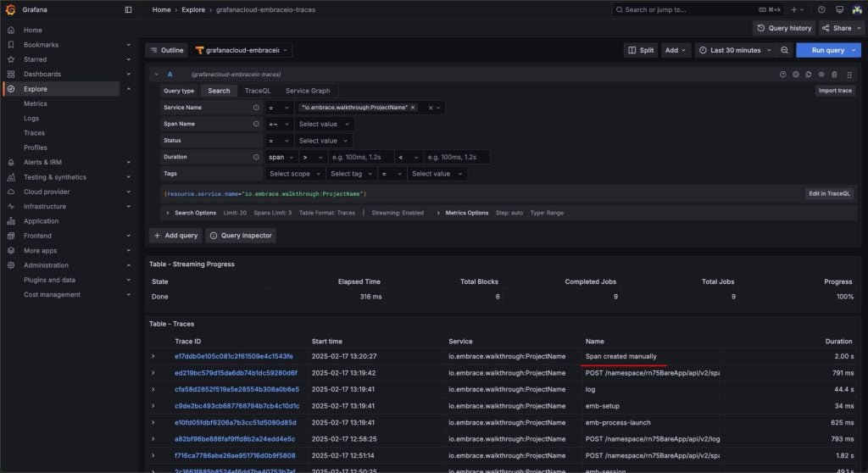Click the Grafana logo icon
The image size is (868, 473).
[10, 10]
